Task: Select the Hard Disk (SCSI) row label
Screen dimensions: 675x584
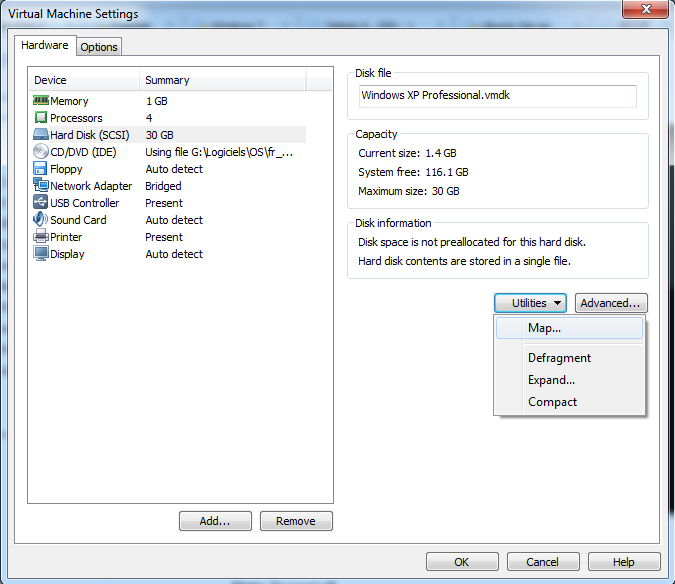Action: click(x=90, y=135)
